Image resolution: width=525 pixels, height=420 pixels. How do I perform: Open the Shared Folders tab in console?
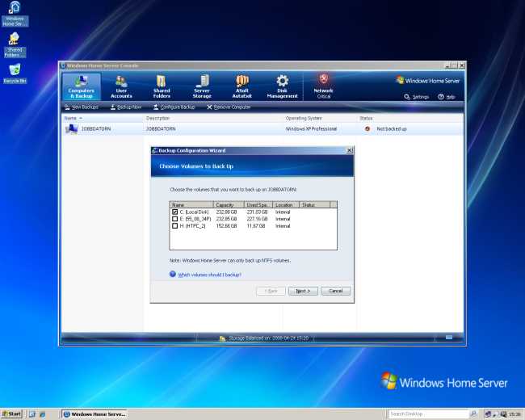(162, 87)
